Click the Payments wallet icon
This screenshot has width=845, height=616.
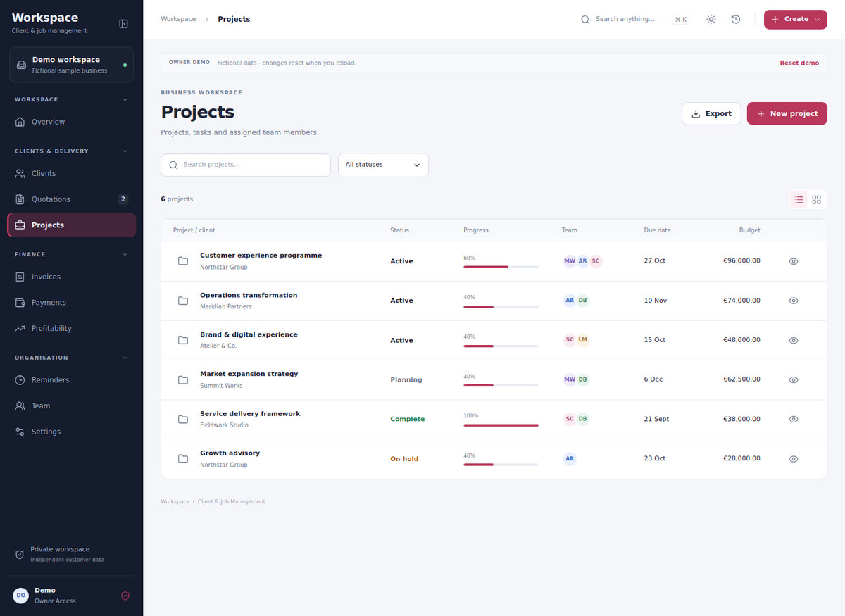[x=20, y=303]
